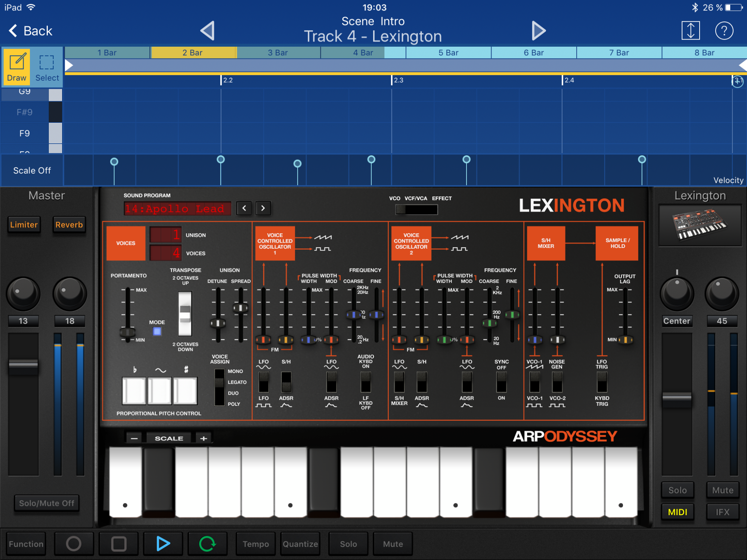Toggle the Limiter on Master

pos(24,225)
